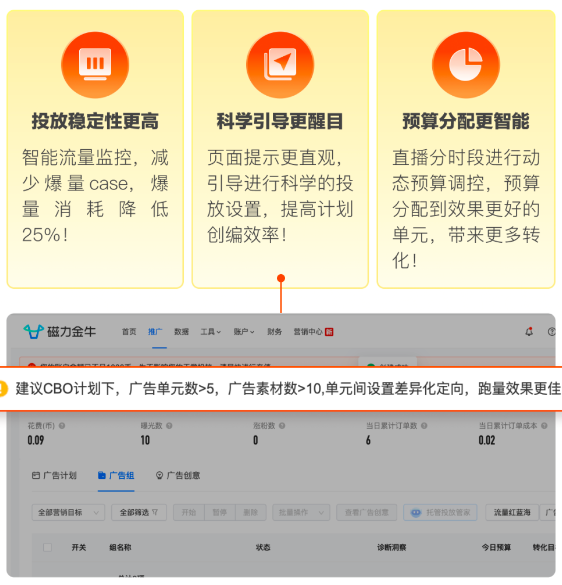
Task: Click the 预算分配更智能 heading
Action: [x=466, y=121]
